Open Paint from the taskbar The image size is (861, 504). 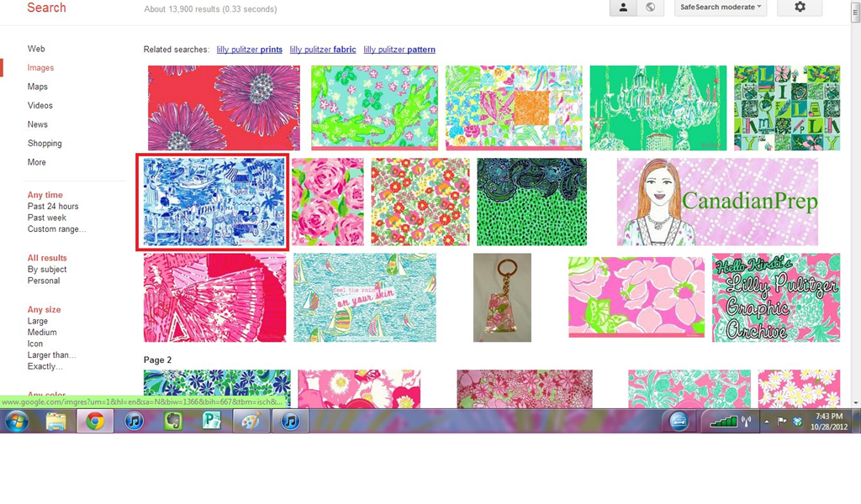[x=251, y=421]
